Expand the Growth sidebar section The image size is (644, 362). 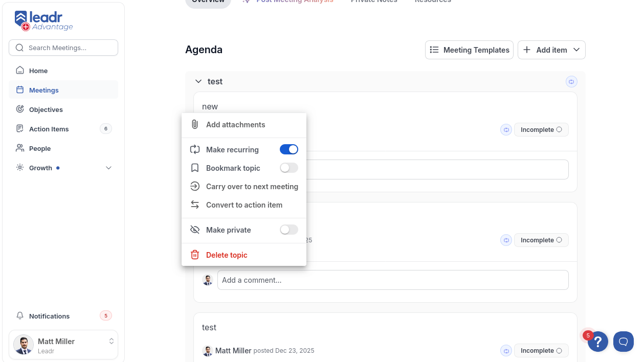click(108, 168)
